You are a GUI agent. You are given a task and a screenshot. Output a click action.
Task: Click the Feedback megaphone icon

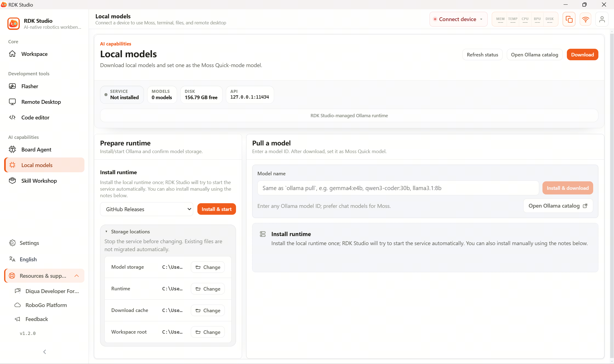click(18, 319)
